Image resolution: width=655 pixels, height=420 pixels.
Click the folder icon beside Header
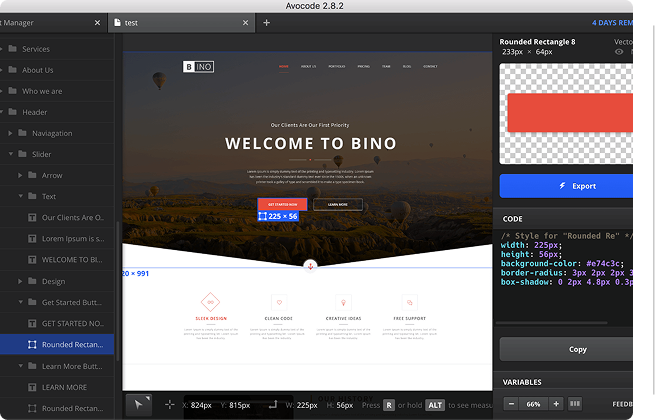tap(13, 112)
